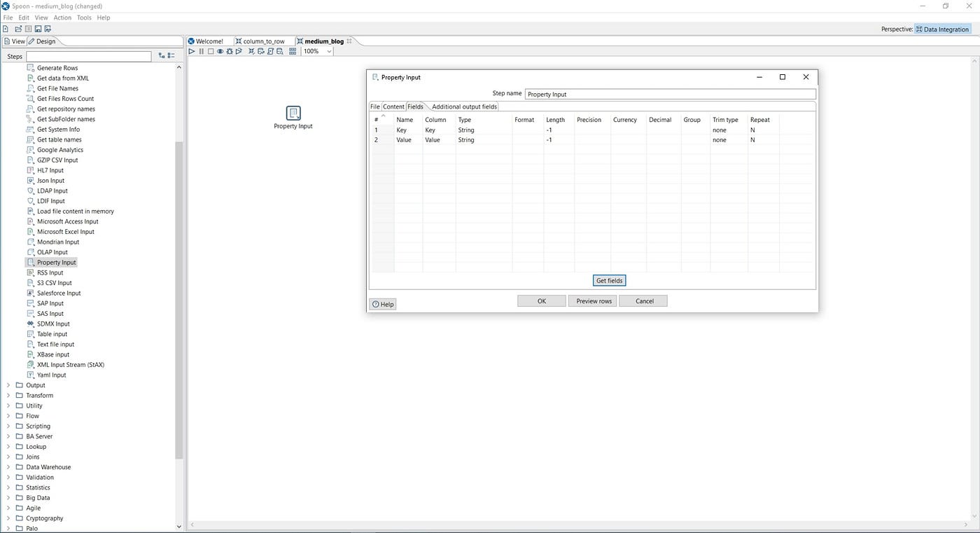980x533 pixels.
Task: Click inside the Steps search field
Action: [x=90, y=55]
